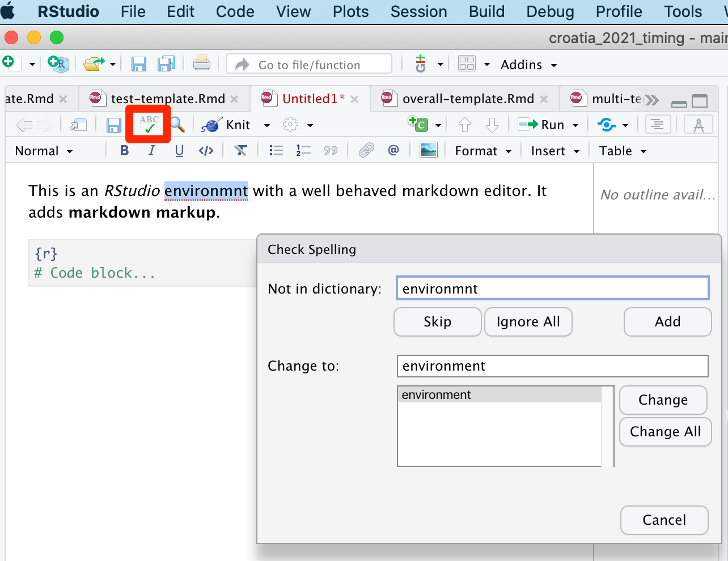728x561 pixels.
Task: Click Change to text field
Action: point(553,366)
